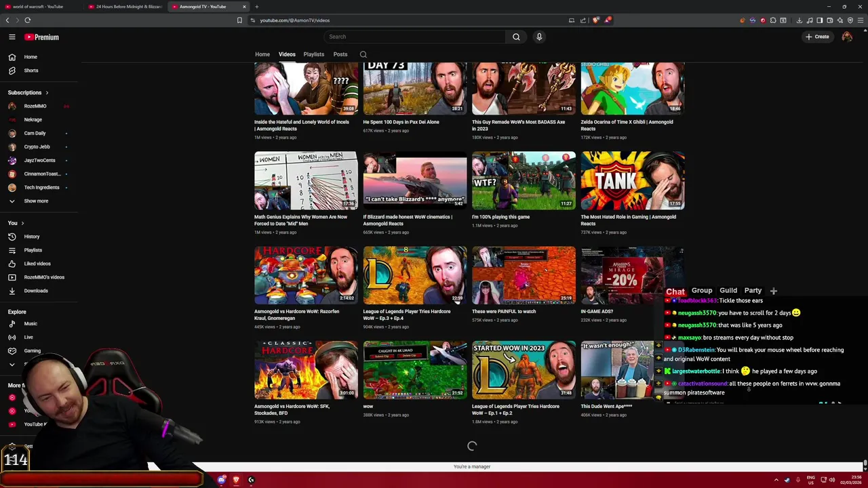Click the YouTube Premium logo
The width and height of the screenshot is (868, 488).
click(x=41, y=37)
